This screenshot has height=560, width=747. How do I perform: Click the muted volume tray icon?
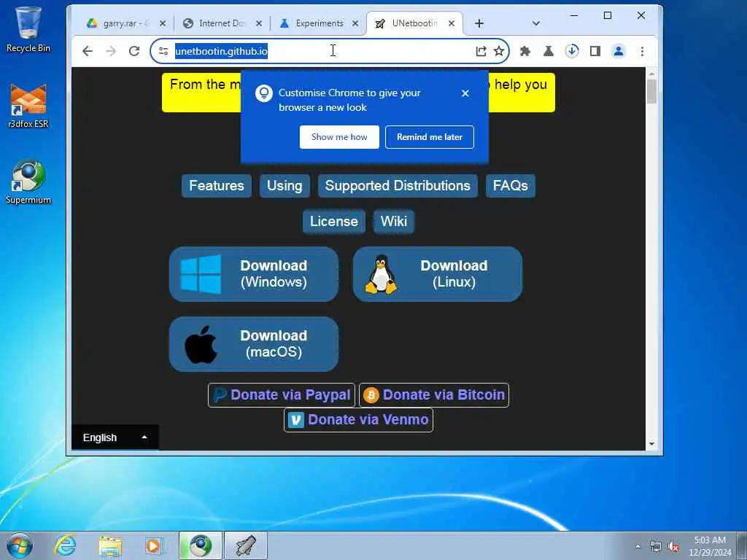coord(673,547)
